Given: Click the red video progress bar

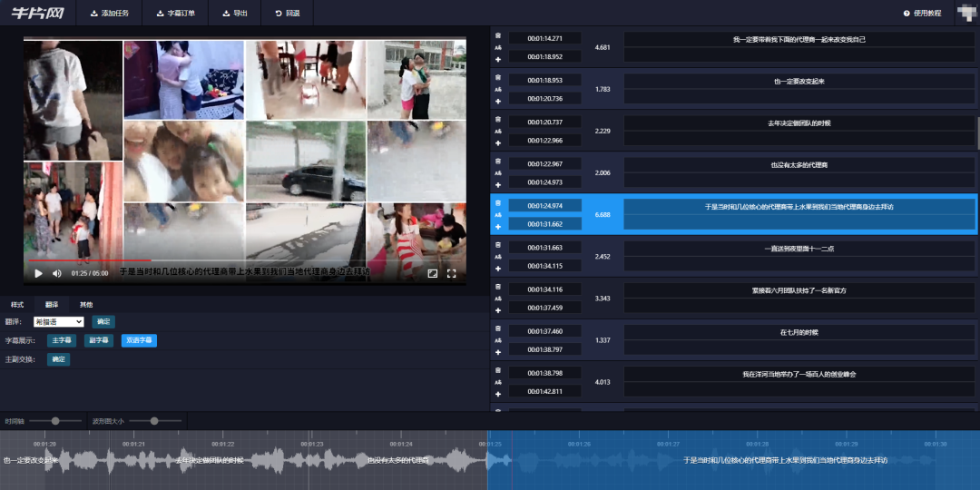Looking at the screenshot, I should point(89,260).
